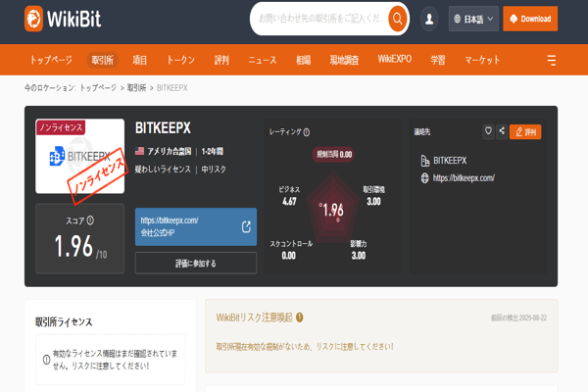The height and width of the screenshot is (392, 588).
Task: Open the bitkeepx.com official HP blue button
Action: pyautogui.click(x=196, y=226)
